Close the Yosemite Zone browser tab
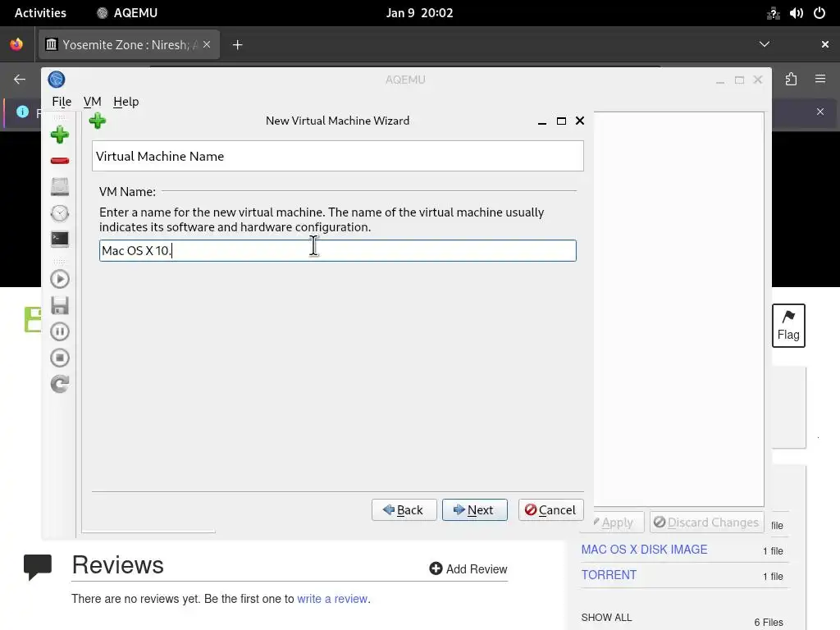 click(207, 44)
